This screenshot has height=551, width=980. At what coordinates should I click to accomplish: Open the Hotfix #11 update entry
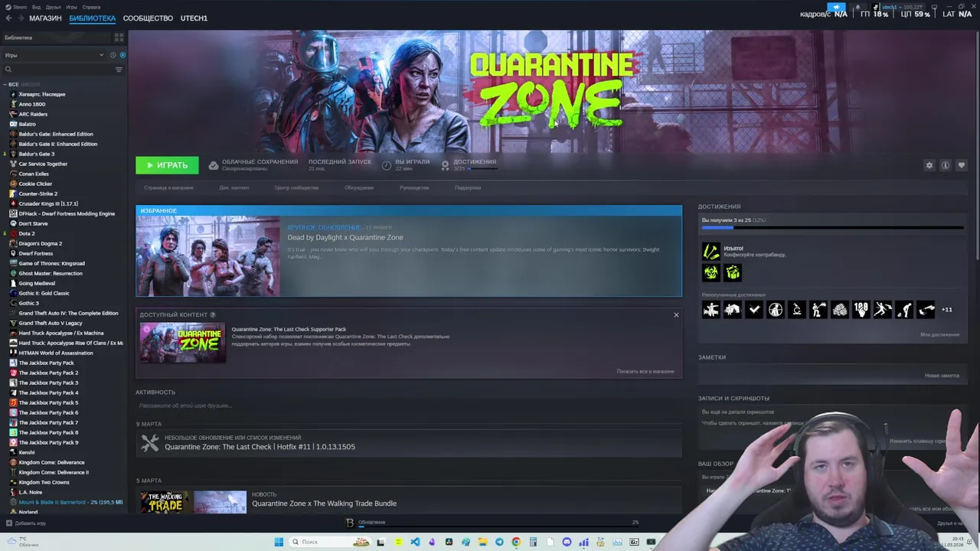click(x=409, y=443)
